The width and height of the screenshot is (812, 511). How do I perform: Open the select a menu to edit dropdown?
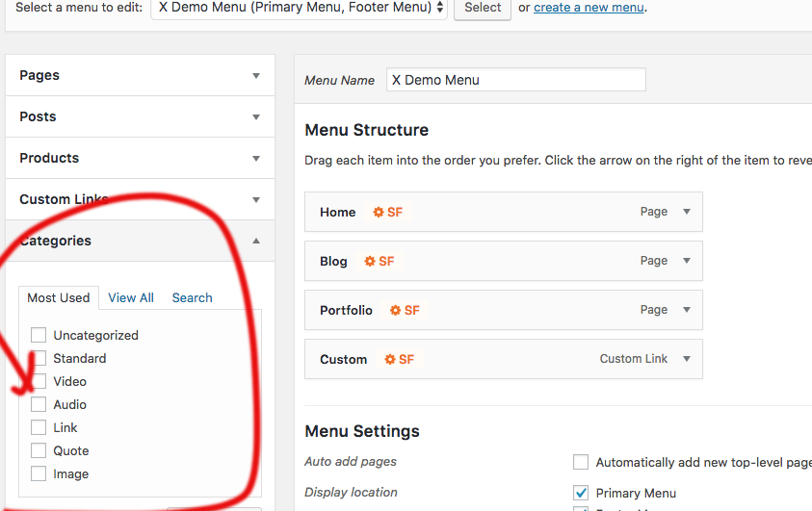[299, 8]
